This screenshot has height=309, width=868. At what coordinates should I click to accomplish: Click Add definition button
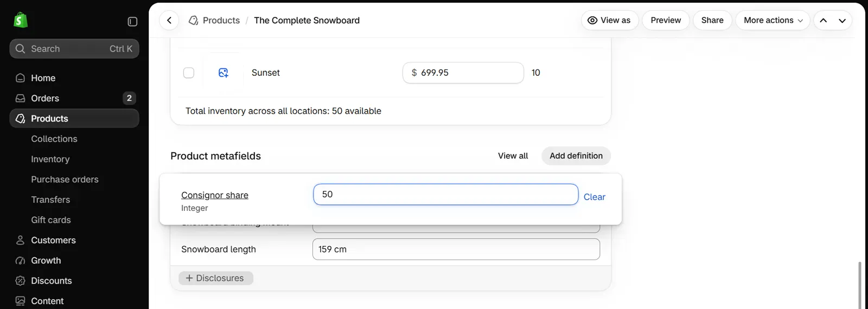pos(576,156)
